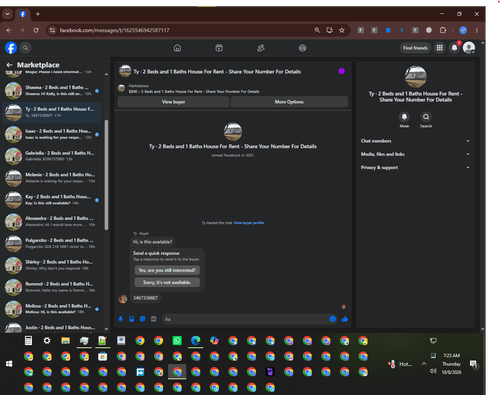Go back using the Marketplace arrow
The height and width of the screenshot is (395, 500).
coord(9,65)
